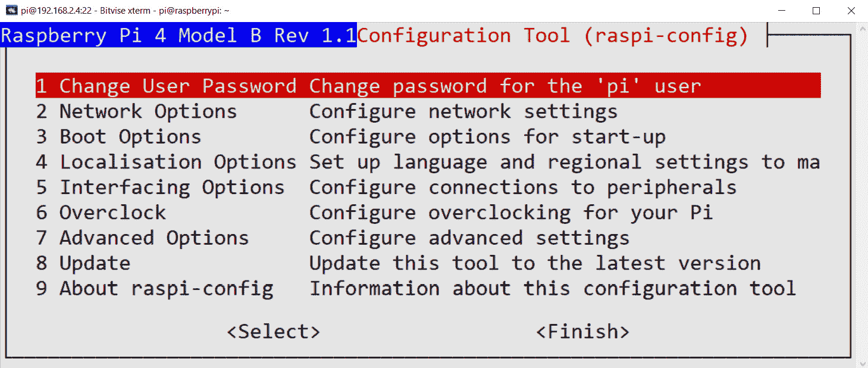Click the Raspberry Pi 4 model label
The width and height of the screenshot is (868, 368).
(178, 35)
